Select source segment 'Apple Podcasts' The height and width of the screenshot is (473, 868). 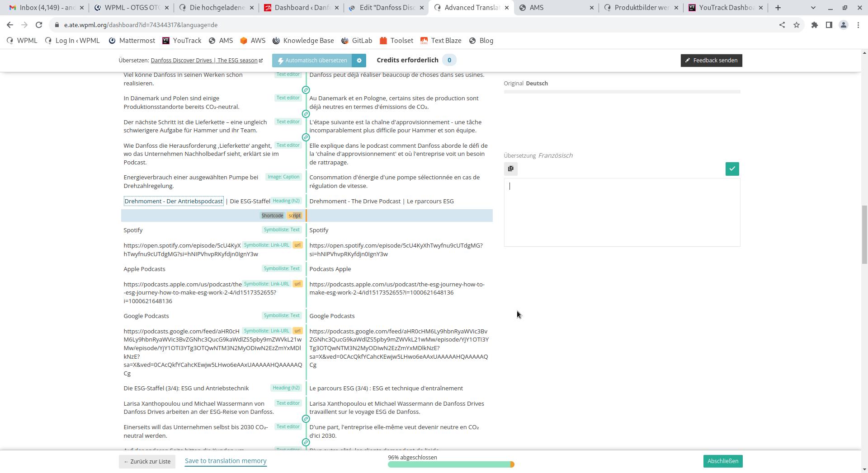(144, 269)
